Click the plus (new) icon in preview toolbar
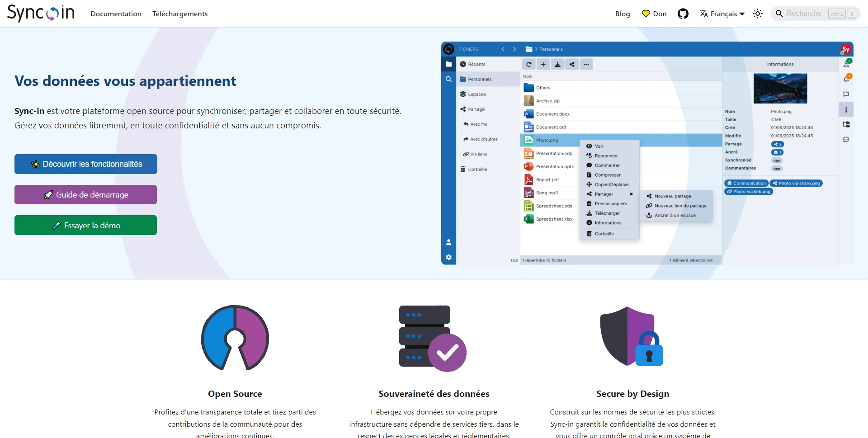The width and height of the screenshot is (868, 438). point(543,64)
